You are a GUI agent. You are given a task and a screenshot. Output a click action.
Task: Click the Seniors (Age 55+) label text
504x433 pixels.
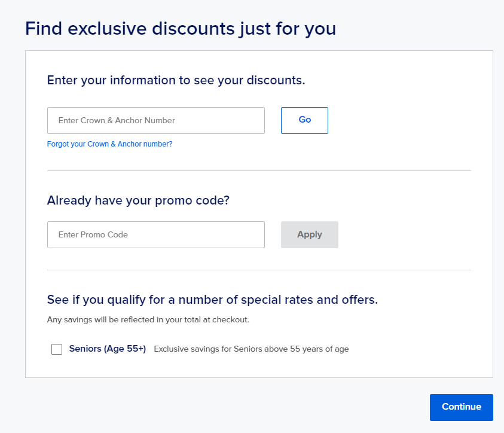pos(108,349)
